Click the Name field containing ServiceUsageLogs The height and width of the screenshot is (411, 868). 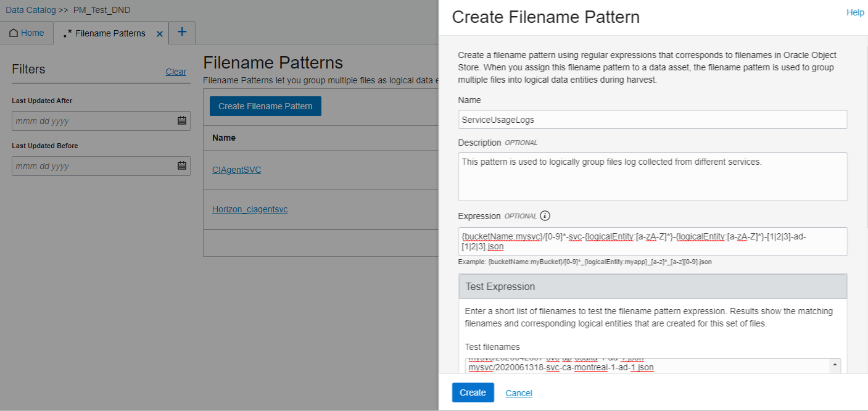coord(652,120)
